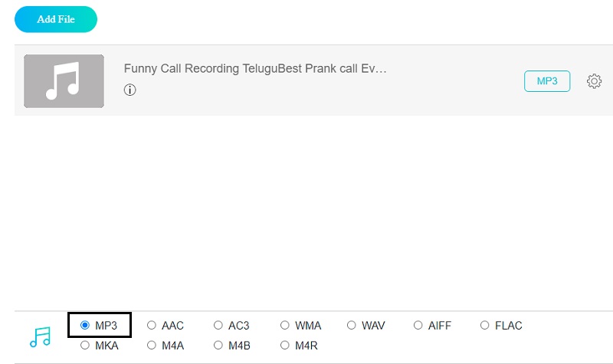Select AAC as output format

point(152,326)
